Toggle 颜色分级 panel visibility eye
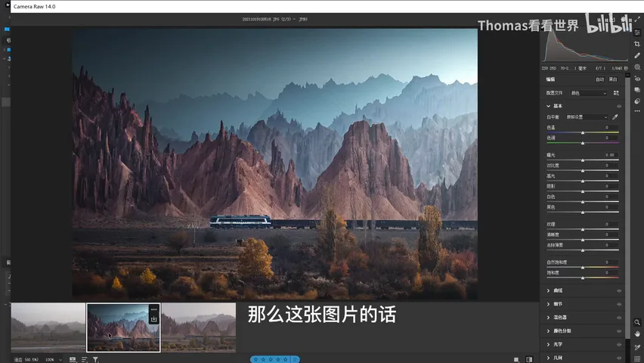 click(619, 331)
